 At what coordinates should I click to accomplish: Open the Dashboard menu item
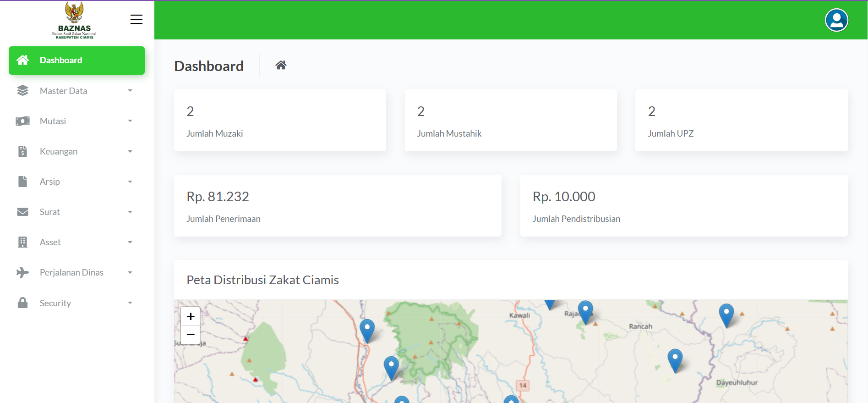[76, 60]
